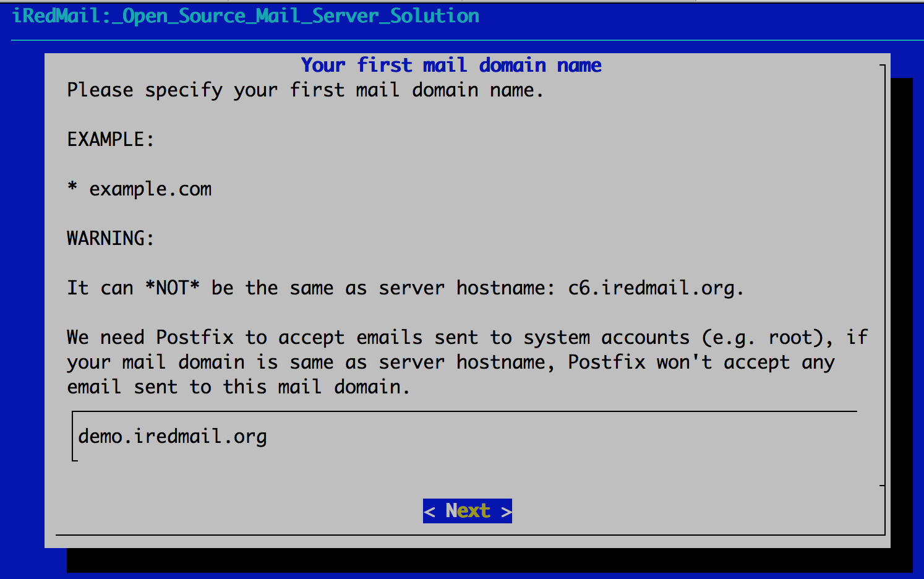Click the '(e.g. root)' text
The image size is (924, 579).
point(767,338)
